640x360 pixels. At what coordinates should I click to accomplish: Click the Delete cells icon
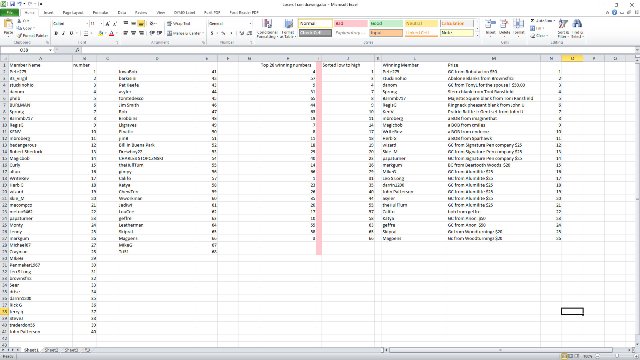pyautogui.click(x=504, y=27)
